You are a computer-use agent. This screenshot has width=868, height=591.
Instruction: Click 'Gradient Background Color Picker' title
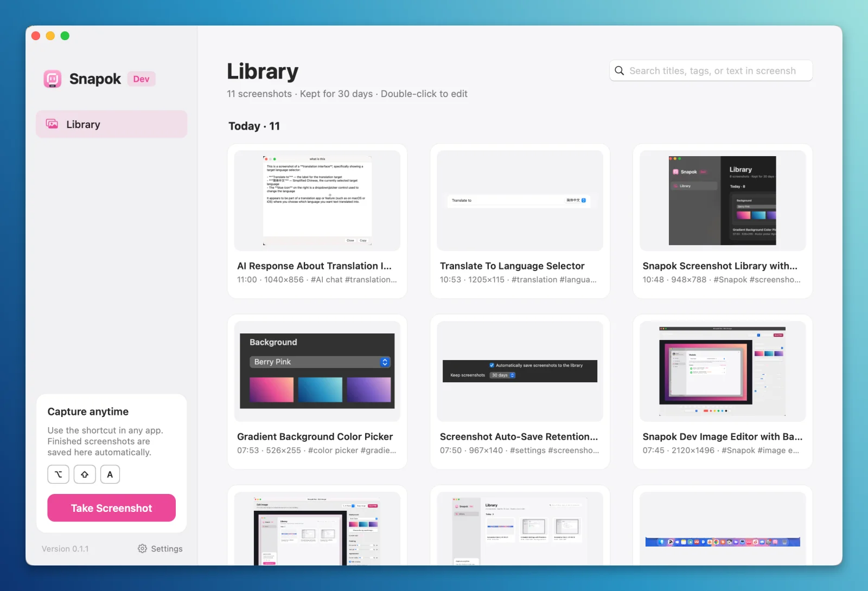click(315, 436)
